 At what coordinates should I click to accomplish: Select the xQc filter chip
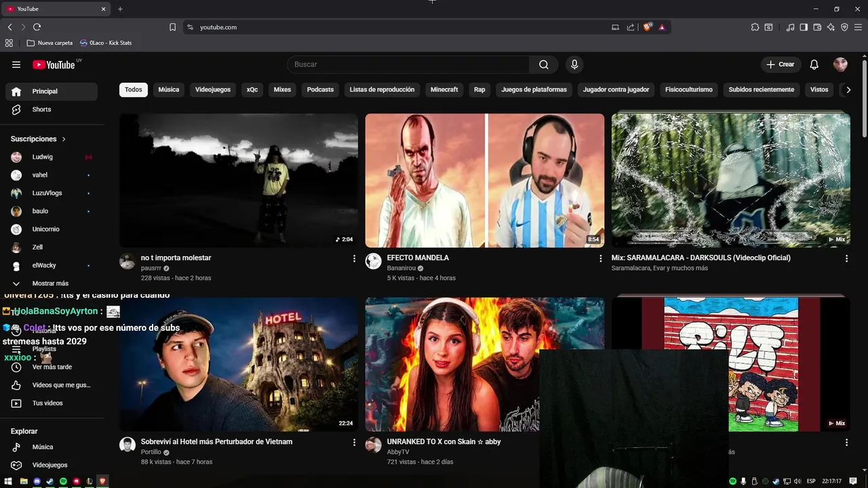pyautogui.click(x=252, y=89)
